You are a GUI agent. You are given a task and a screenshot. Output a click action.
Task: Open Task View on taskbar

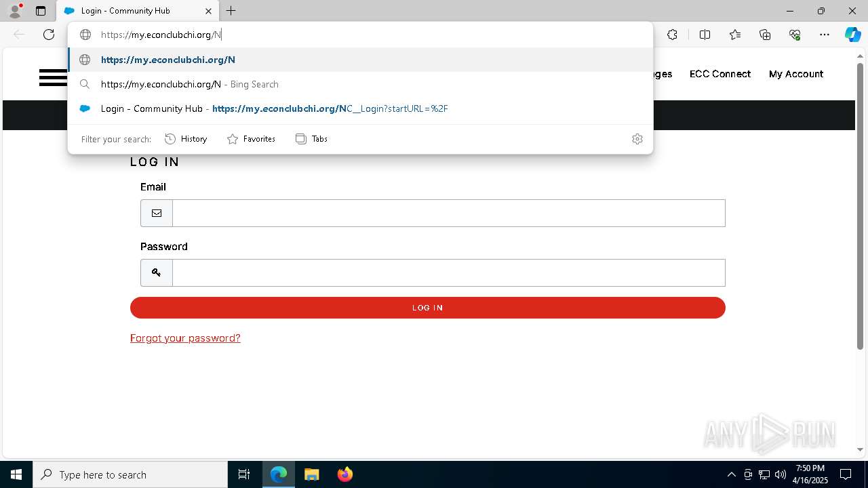pos(244,474)
